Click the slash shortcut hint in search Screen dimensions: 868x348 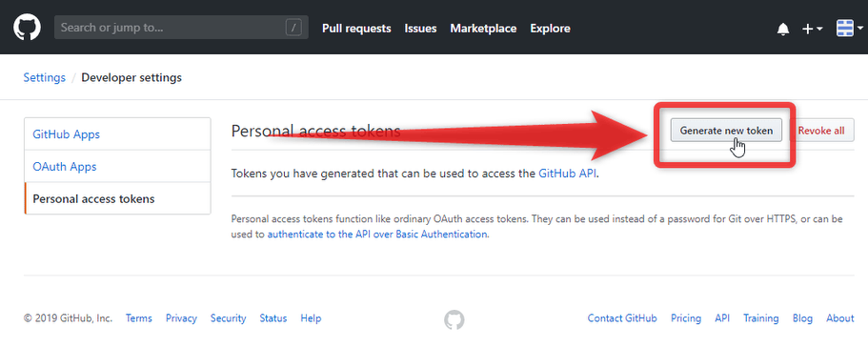(x=293, y=27)
